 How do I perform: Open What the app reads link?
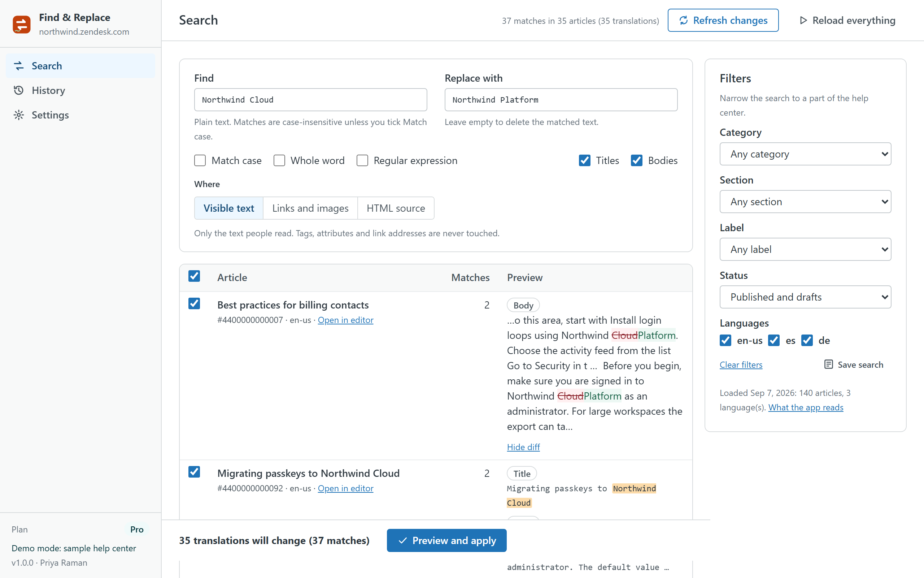click(806, 407)
